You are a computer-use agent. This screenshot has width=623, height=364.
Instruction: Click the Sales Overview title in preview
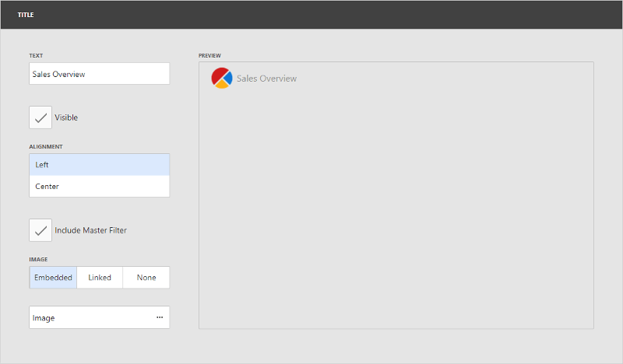coord(266,79)
